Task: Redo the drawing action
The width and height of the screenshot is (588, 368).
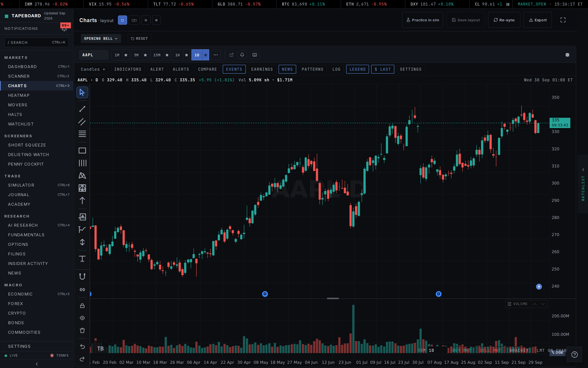Action: [x=82, y=359]
